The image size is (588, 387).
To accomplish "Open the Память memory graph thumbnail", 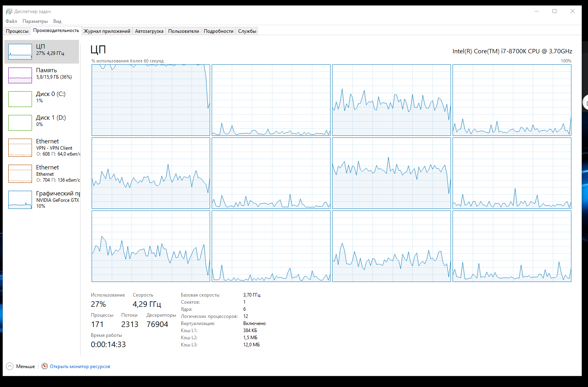I will [x=20, y=75].
